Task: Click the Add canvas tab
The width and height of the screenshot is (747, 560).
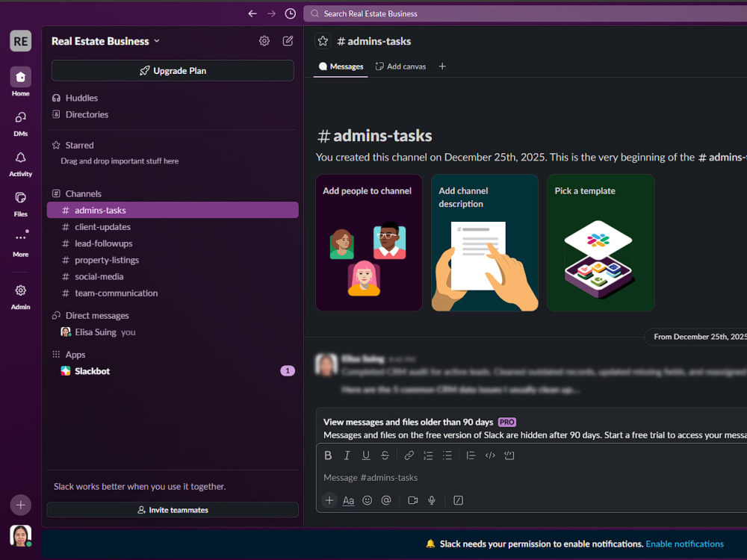Action: (400, 66)
